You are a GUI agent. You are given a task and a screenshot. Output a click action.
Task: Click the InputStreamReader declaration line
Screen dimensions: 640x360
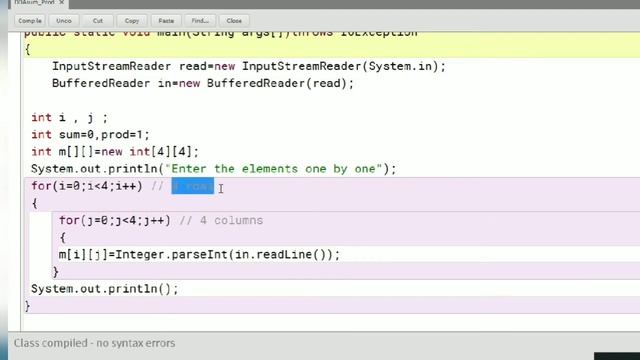pyautogui.click(x=249, y=67)
